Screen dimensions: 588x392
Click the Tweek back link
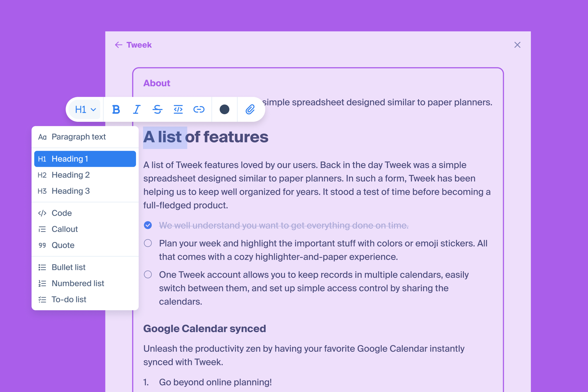[139, 45]
